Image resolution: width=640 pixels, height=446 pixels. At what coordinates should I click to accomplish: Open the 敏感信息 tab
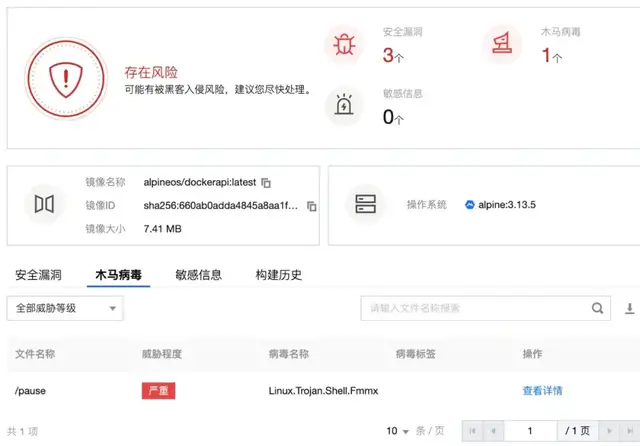click(x=198, y=275)
